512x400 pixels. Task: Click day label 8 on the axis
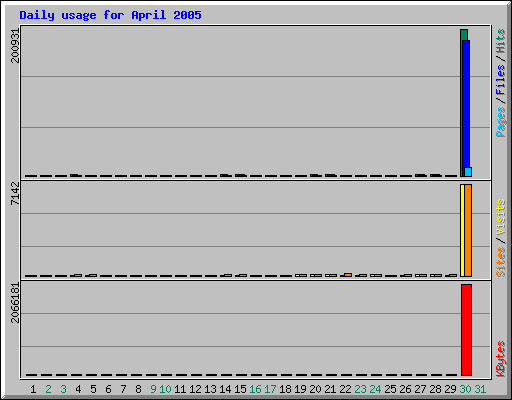click(x=138, y=389)
